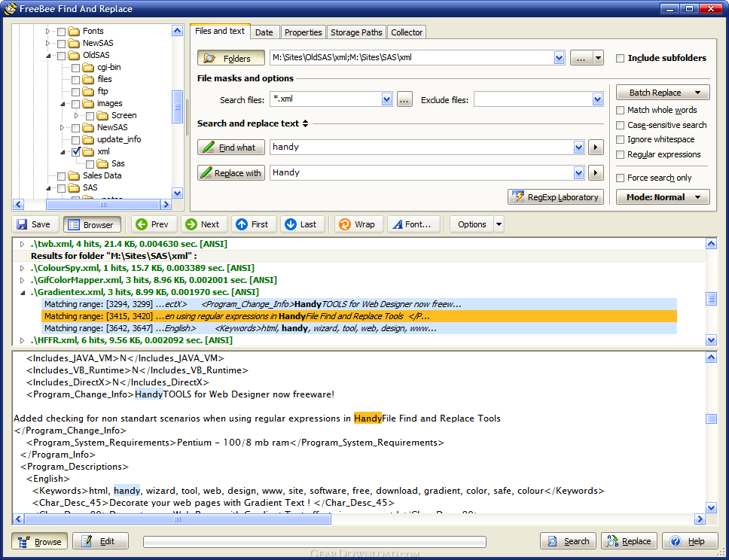This screenshot has height=560, width=729.
Task: Go to previous hit with Prev
Action: point(152,224)
